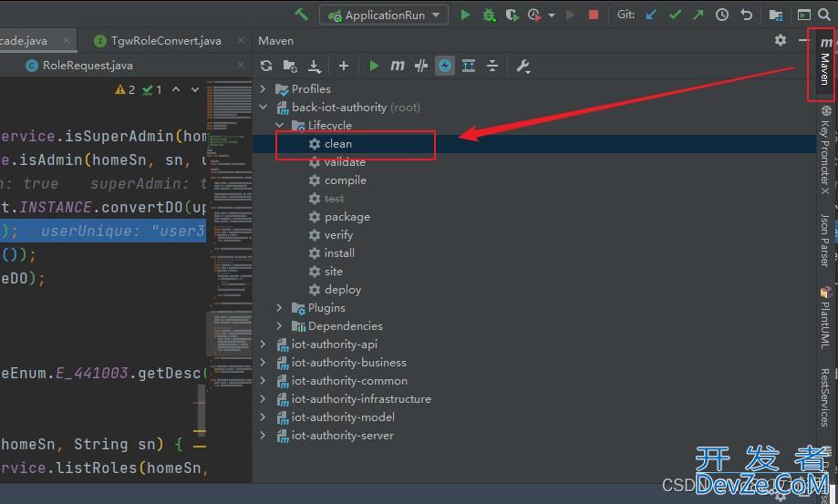Open Maven panel settings gear

point(781,40)
